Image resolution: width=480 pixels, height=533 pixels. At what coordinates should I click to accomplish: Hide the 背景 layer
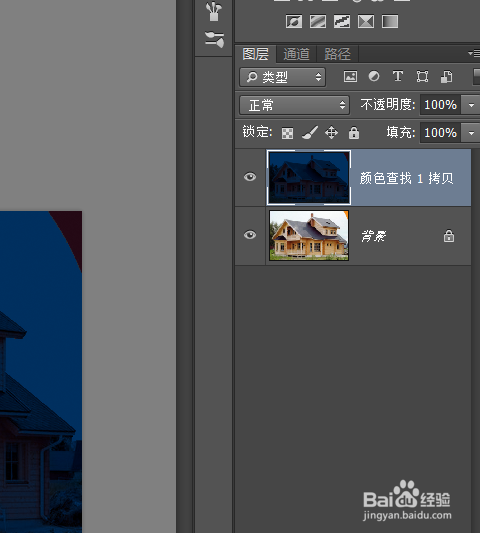point(250,235)
